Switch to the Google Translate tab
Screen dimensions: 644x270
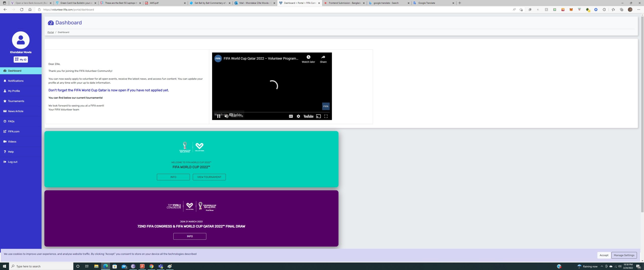tap(432, 3)
